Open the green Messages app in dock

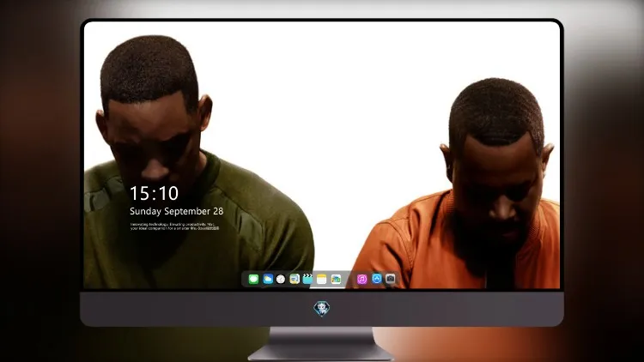[253, 279]
